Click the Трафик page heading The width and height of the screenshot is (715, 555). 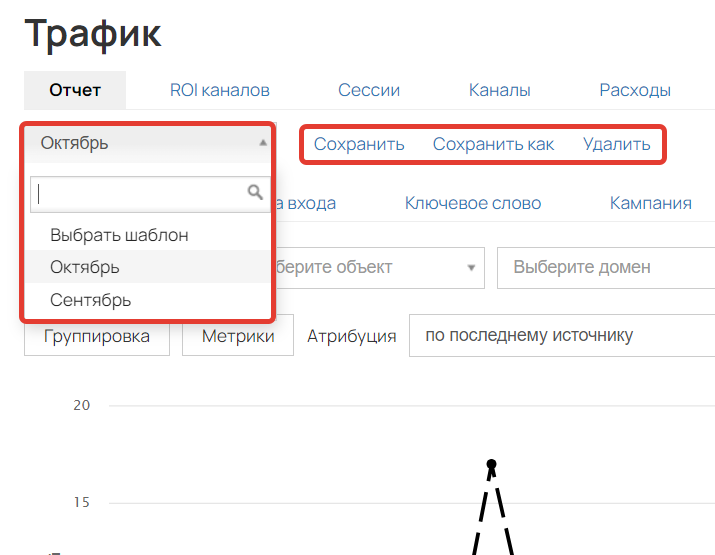tap(93, 34)
